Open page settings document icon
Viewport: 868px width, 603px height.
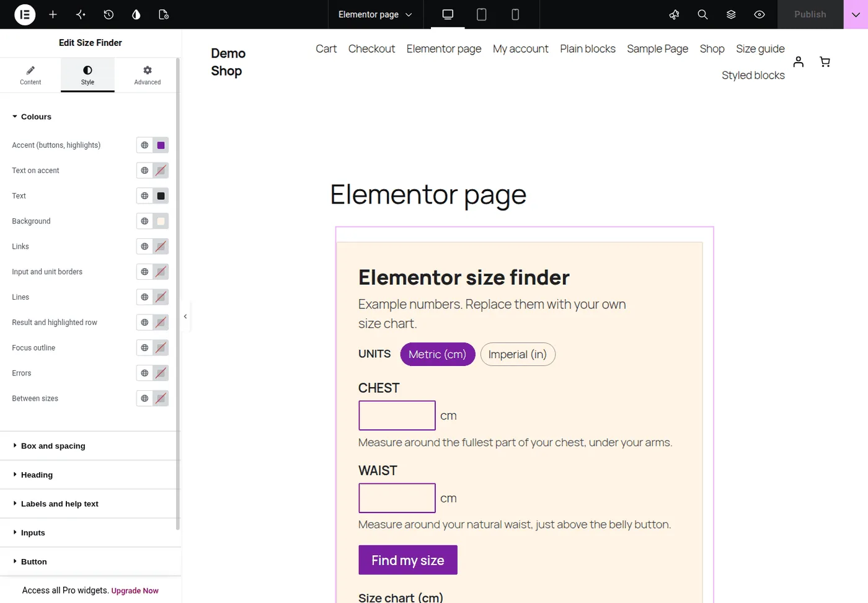(x=164, y=14)
